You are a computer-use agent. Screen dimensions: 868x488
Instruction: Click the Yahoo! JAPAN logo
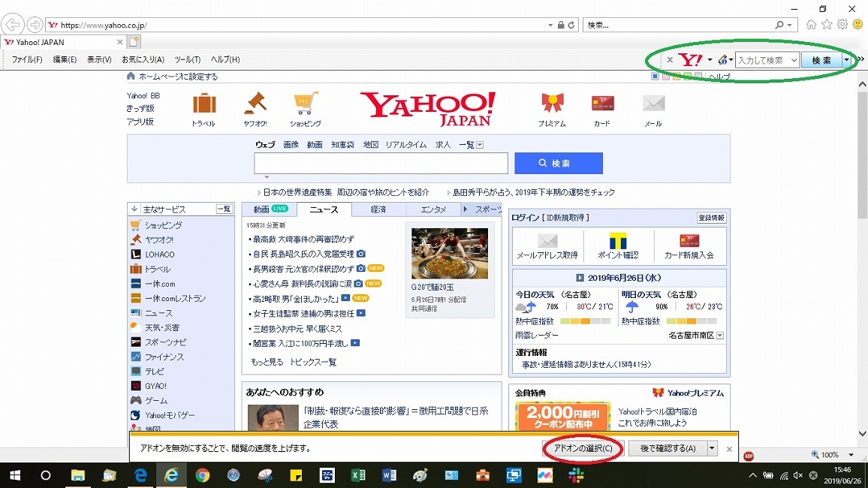[428, 108]
